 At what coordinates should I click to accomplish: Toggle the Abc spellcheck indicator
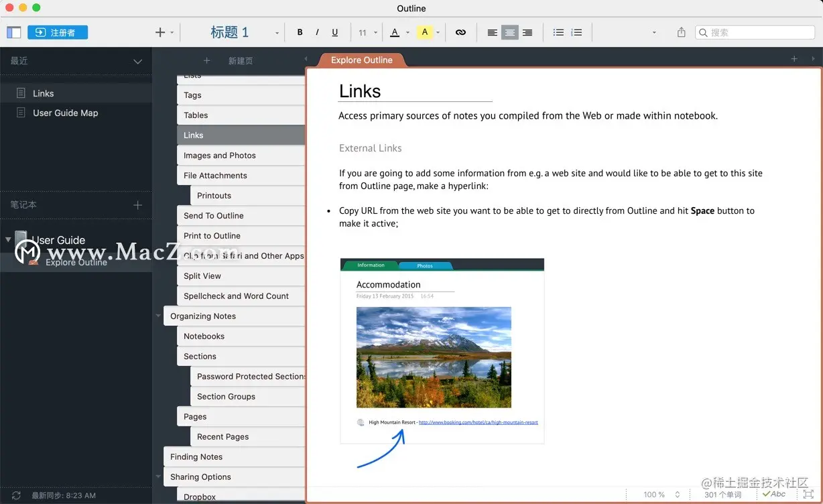tap(774, 494)
